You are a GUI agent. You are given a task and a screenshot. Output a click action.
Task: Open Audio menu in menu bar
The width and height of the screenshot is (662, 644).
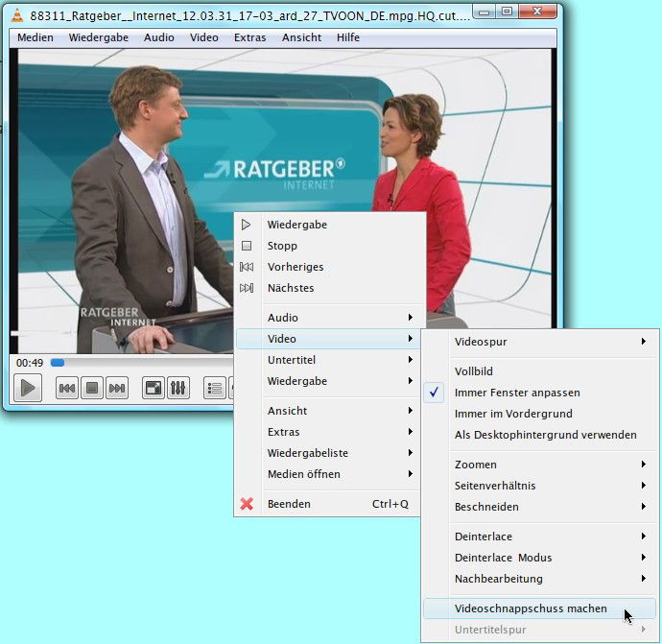point(158,37)
